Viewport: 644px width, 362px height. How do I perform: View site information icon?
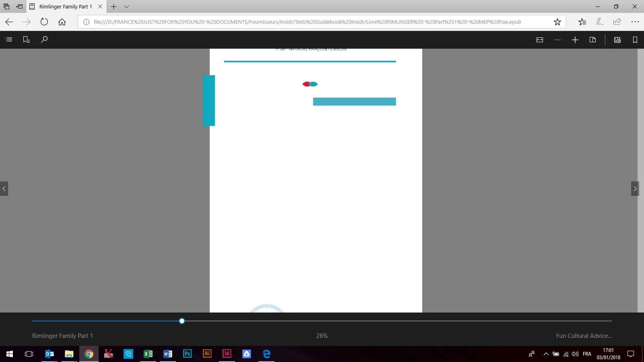coord(86,22)
